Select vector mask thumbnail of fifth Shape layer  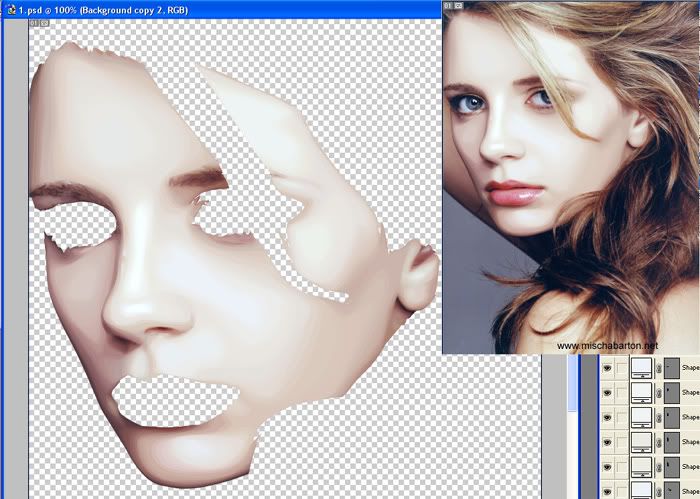point(672,467)
